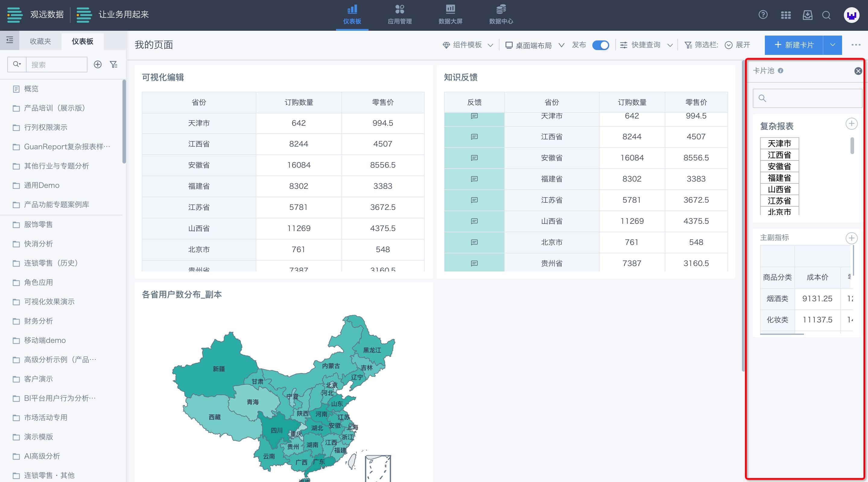Open the download inbox icon
This screenshot has height=482, width=868.
(808, 15)
